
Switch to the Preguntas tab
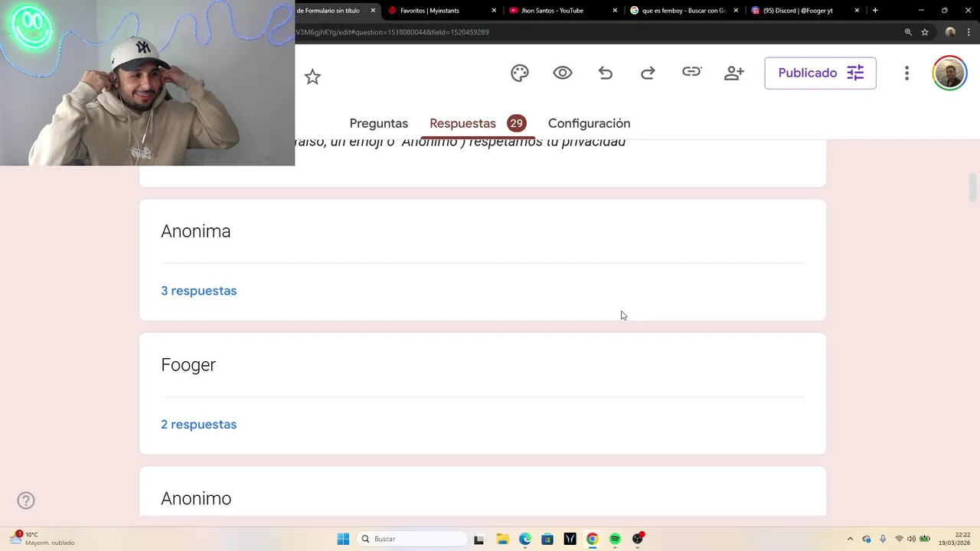[378, 123]
